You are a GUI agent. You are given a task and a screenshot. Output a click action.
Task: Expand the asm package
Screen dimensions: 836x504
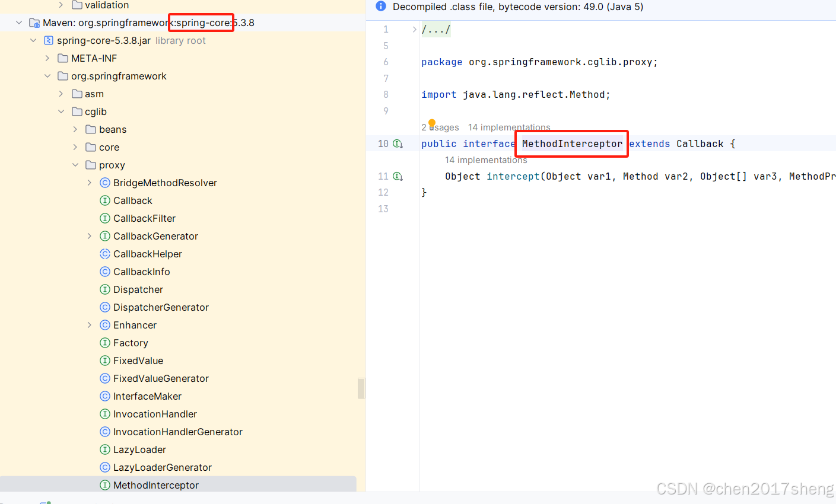[61, 94]
